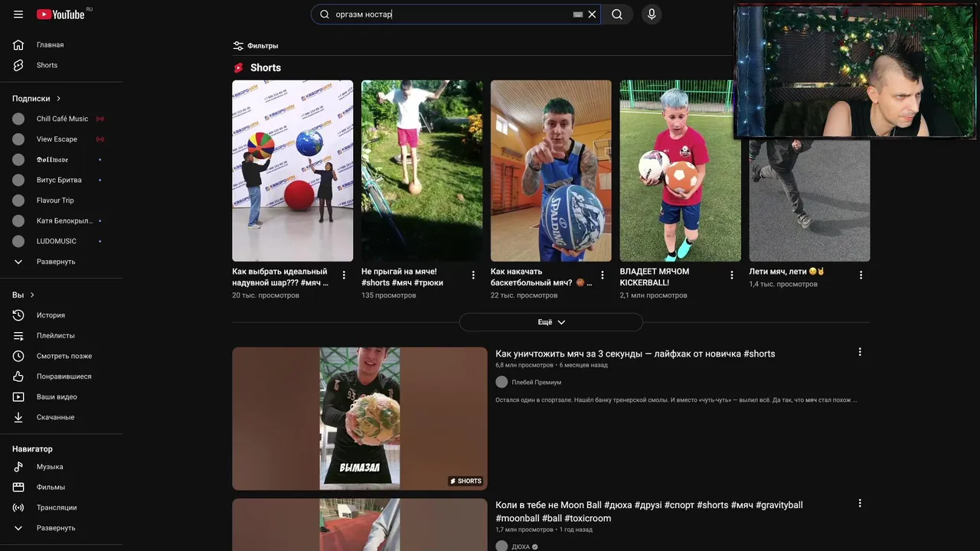Open options for 'ВЛАДЕЕТ МЯЧОМ KICKERBALL!'
This screenshot has height=551, width=980.
pyautogui.click(x=731, y=275)
